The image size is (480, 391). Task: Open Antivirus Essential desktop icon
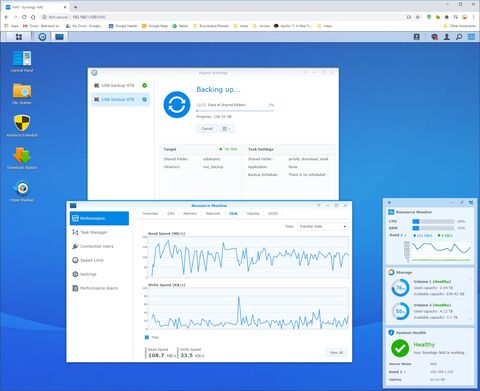pyautogui.click(x=22, y=126)
